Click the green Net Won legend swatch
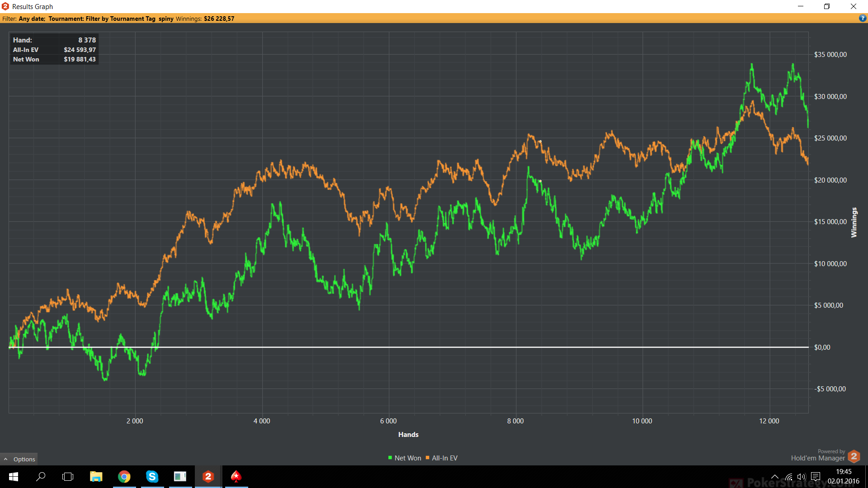The width and height of the screenshot is (868, 488). (390, 458)
